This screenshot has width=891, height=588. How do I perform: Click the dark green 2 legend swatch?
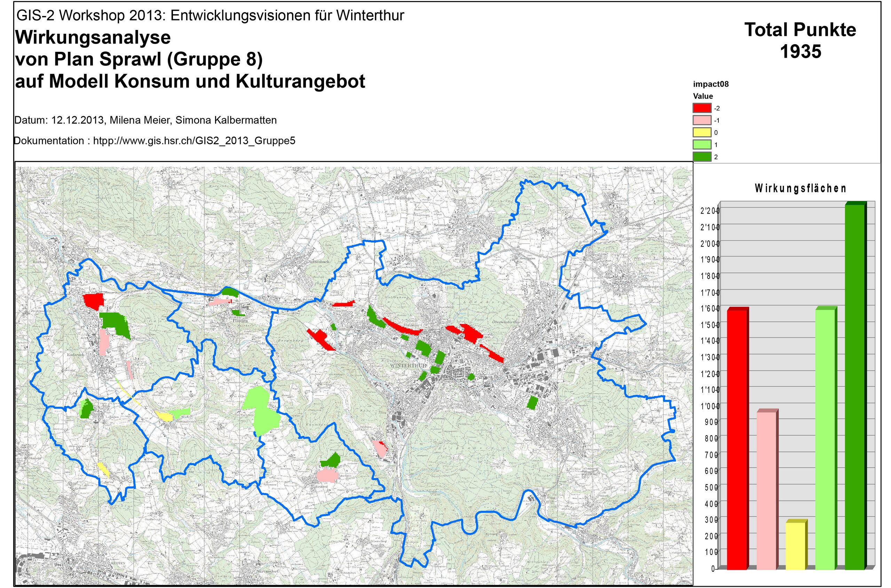[x=702, y=157]
